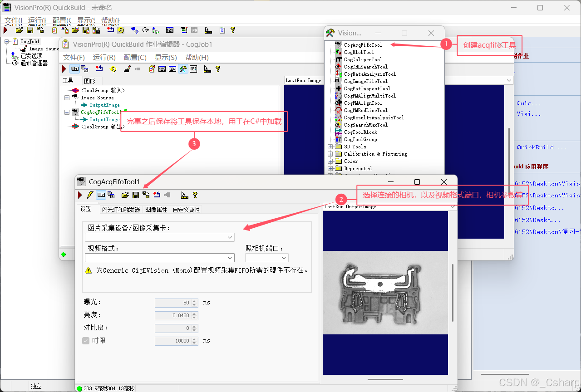Image resolution: width=581 pixels, height=392 pixels.
Task: Open the 文件(F) menu in CogJob1 editor
Action: 74,58
